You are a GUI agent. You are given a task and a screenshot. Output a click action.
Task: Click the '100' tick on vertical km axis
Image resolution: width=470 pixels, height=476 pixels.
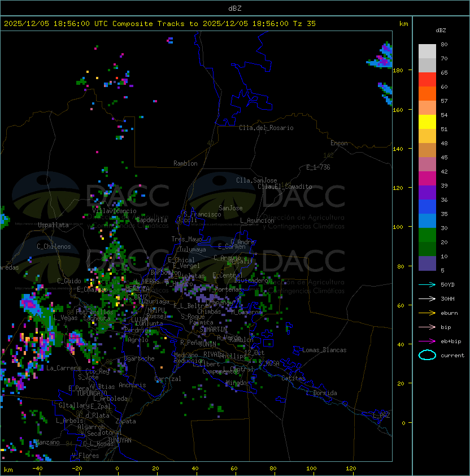398,227
